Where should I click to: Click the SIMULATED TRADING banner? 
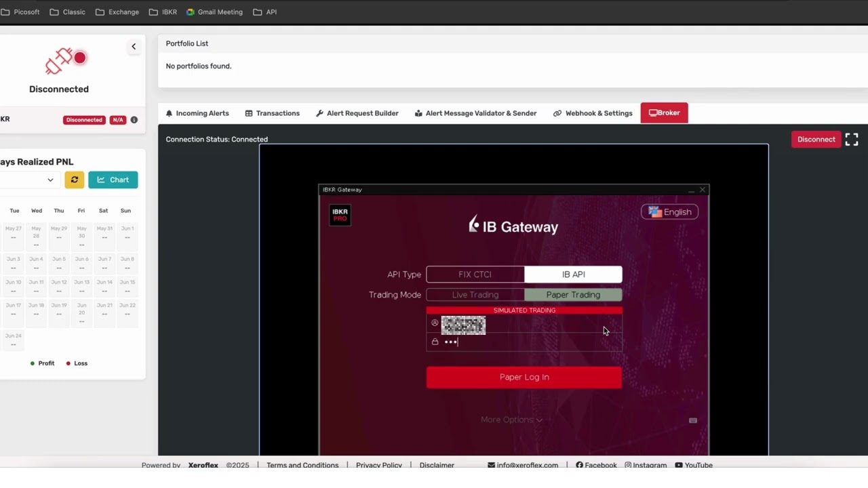click(524, 310)
